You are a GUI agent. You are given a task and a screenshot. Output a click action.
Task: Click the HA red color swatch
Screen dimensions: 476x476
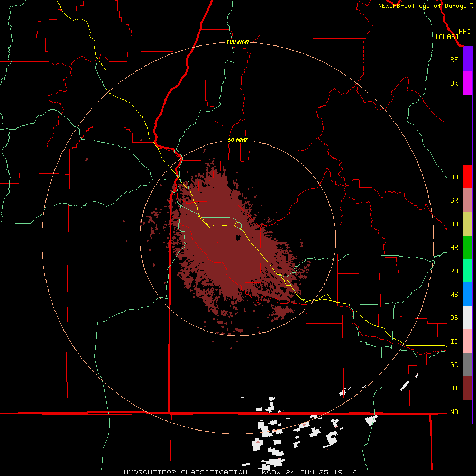(467, 177)
